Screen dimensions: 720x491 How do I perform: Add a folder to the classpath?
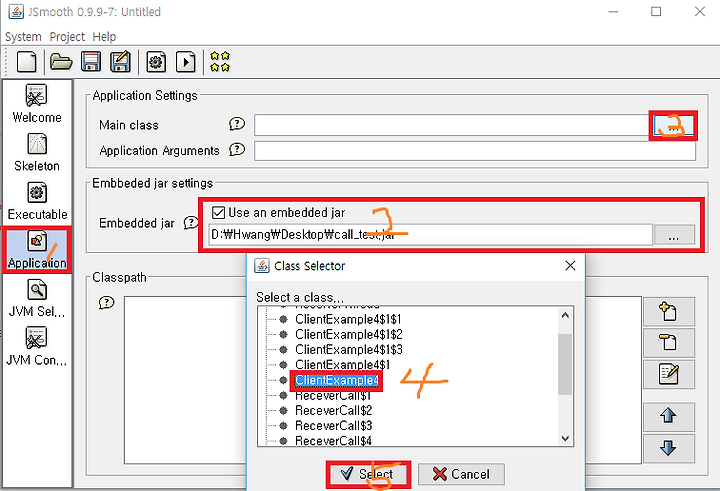[669, 311]
